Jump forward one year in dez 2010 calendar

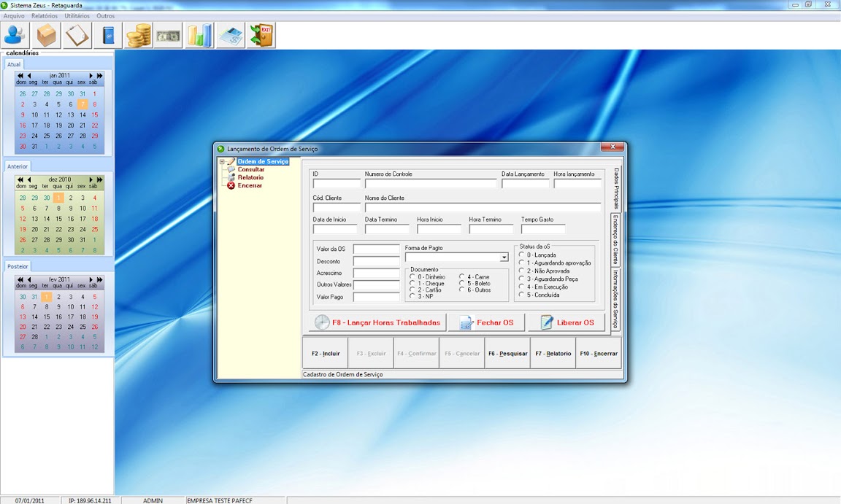tap(99, 179)
